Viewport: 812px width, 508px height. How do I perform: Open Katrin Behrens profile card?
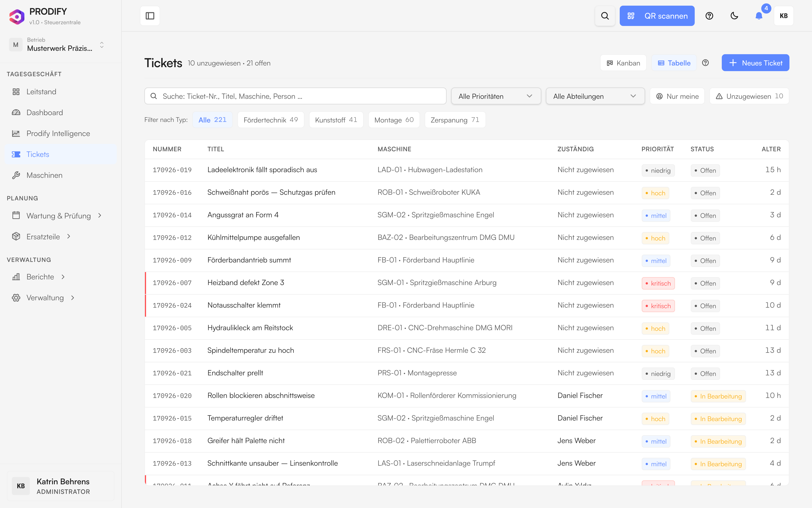coord(60,486)
